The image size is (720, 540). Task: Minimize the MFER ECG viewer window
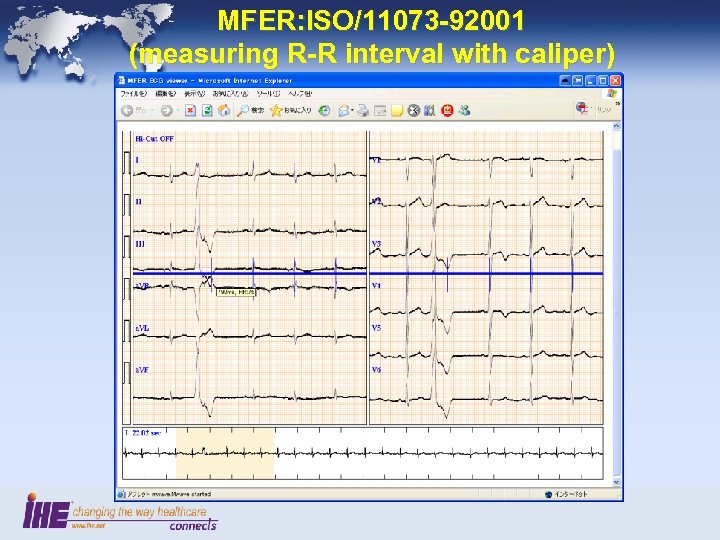tap(591, 81)
